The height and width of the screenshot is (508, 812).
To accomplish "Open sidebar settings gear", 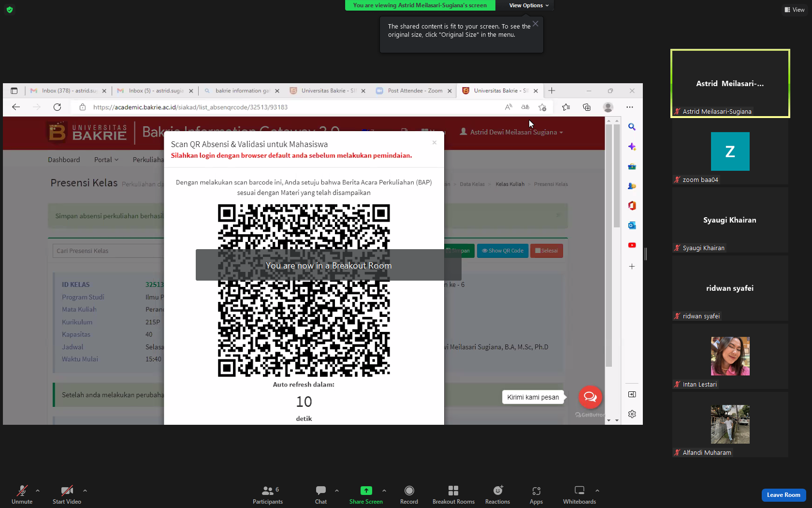I will pyautogui.click(x=632, y=414).
